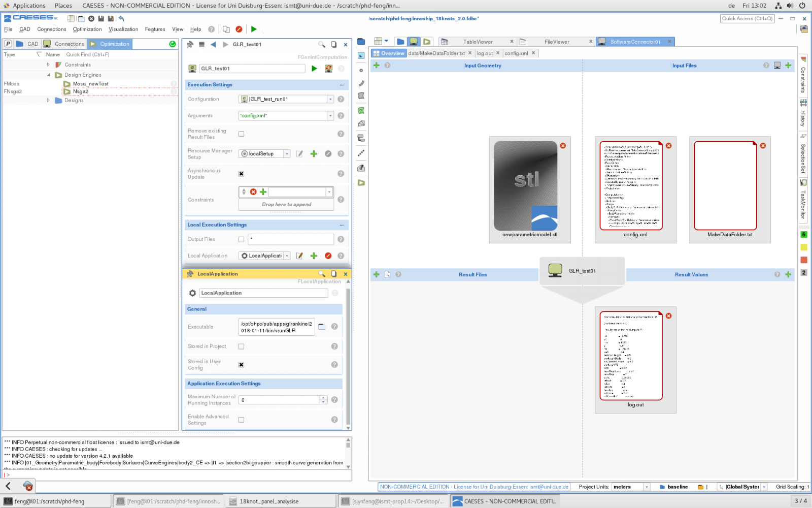Expand the Designs tree node
This screenshot has height=508, width=812.
pyautogui.click(x=48, y=101)
